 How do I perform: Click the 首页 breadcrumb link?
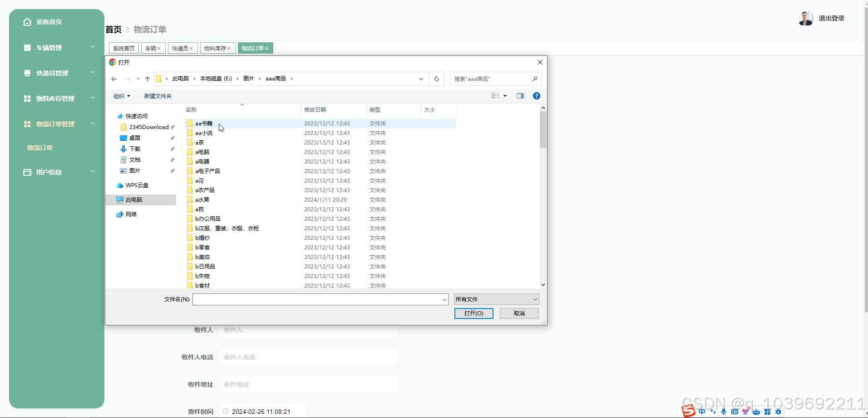(113, 30)
